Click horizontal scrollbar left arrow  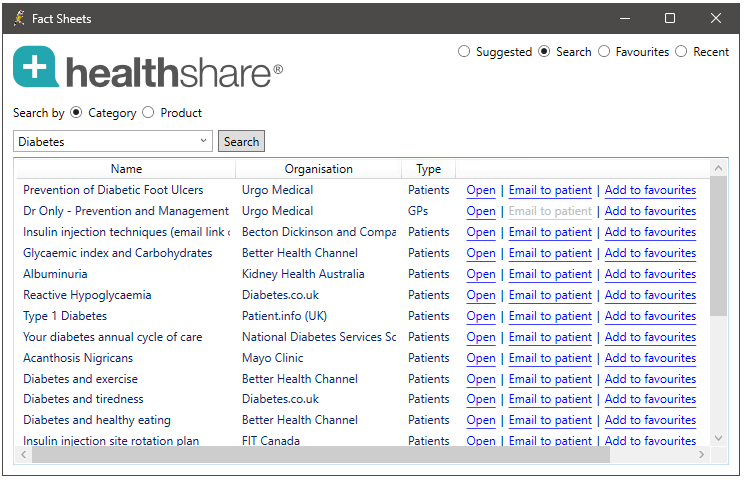(24, 454)
